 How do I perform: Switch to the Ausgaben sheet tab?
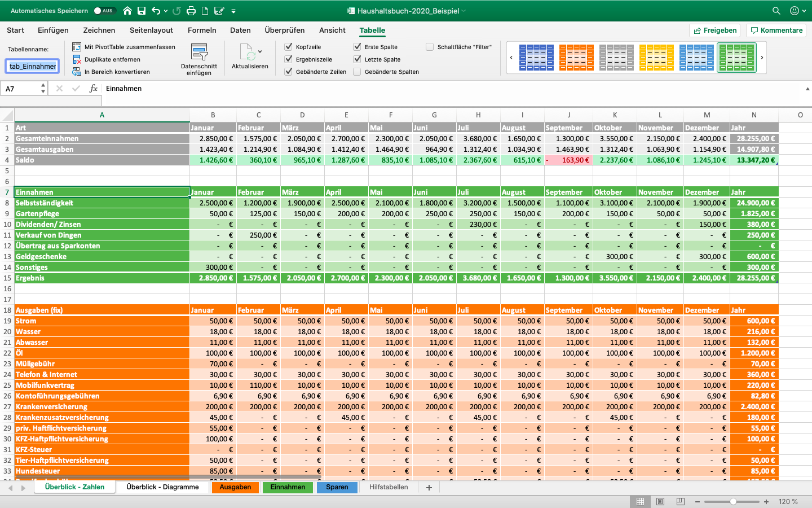[x=235, y=487]
